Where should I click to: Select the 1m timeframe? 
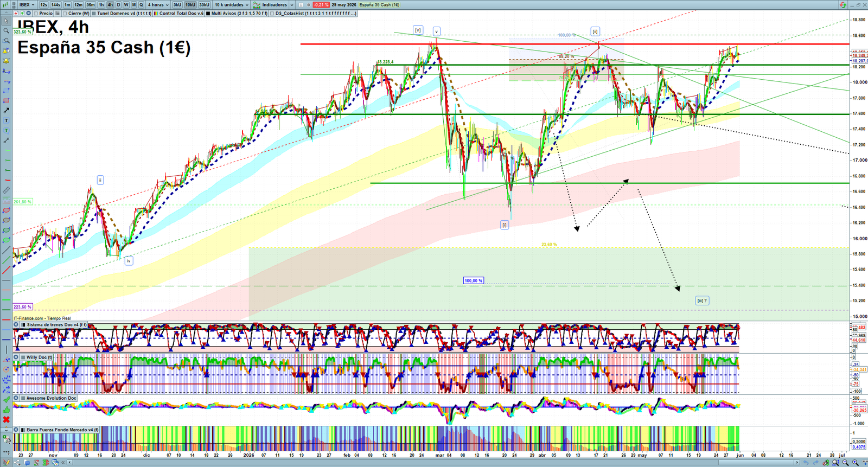pos(67,4)
